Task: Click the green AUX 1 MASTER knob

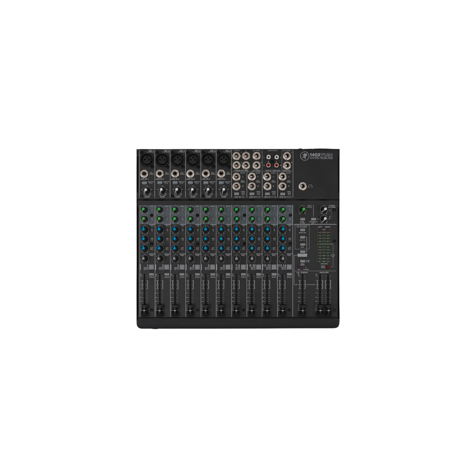Action: click(303, 209)
